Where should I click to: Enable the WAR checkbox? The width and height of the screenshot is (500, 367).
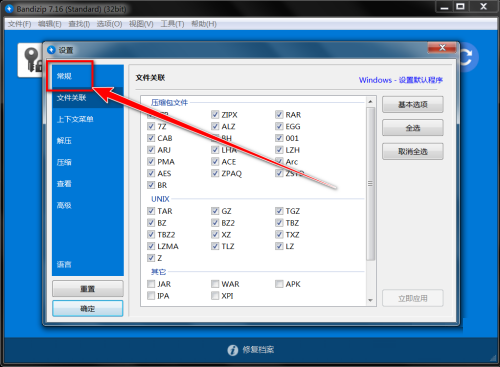pos(215,284)
